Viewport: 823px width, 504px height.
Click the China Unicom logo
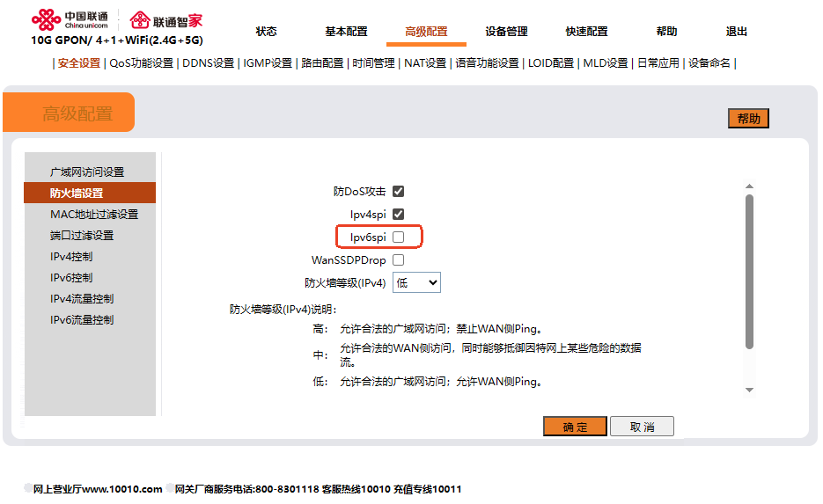[x=69, y=19]
